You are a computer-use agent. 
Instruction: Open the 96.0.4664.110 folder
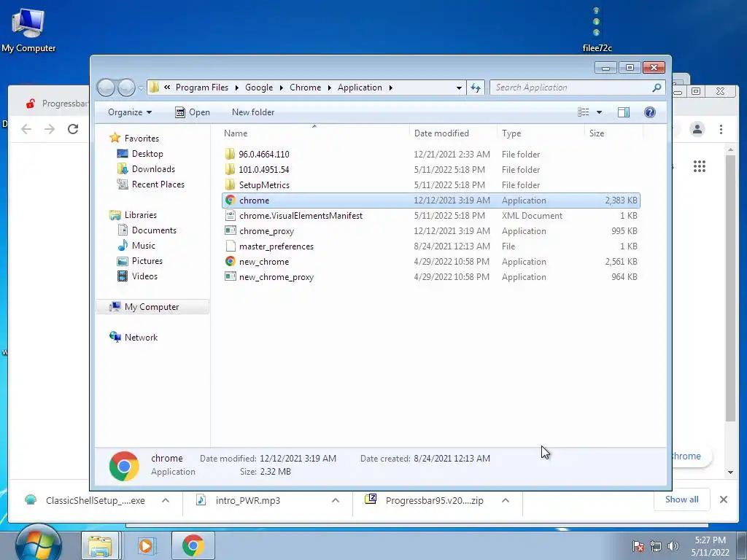pyautogui.click(x=430, y=155)
